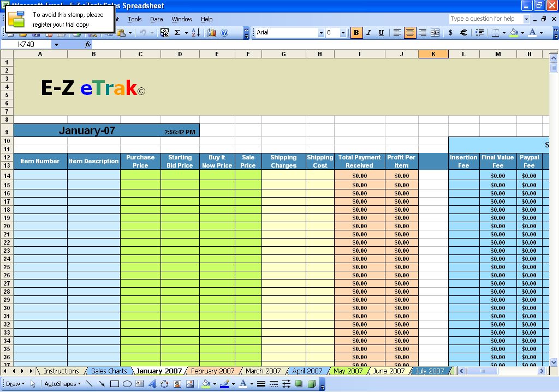
Task: Open the Window menu
Action: click(x=182, y=19)
